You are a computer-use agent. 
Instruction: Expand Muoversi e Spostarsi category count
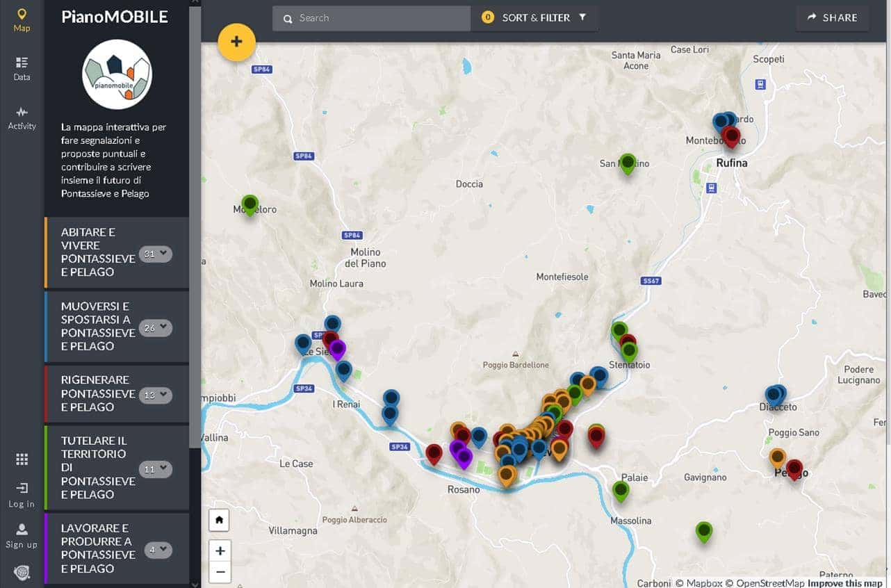pyautogui.click(x=156, y=328)
